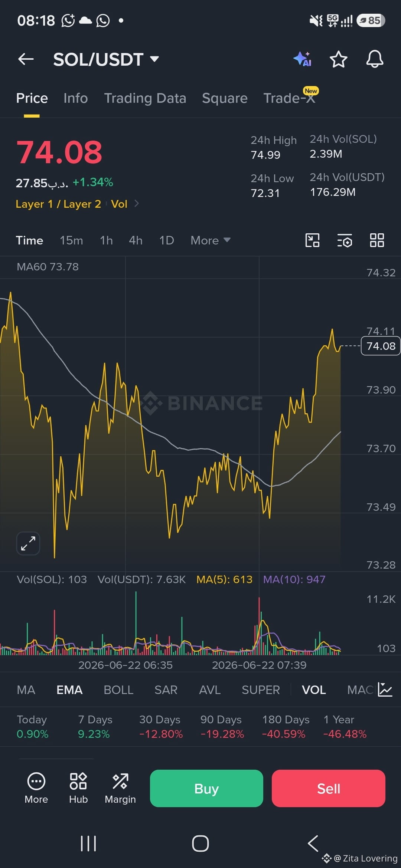The width and height of the screenshot is (401, 868).
Task: Select the AVL indicator
Action: [x=210, y=690]
